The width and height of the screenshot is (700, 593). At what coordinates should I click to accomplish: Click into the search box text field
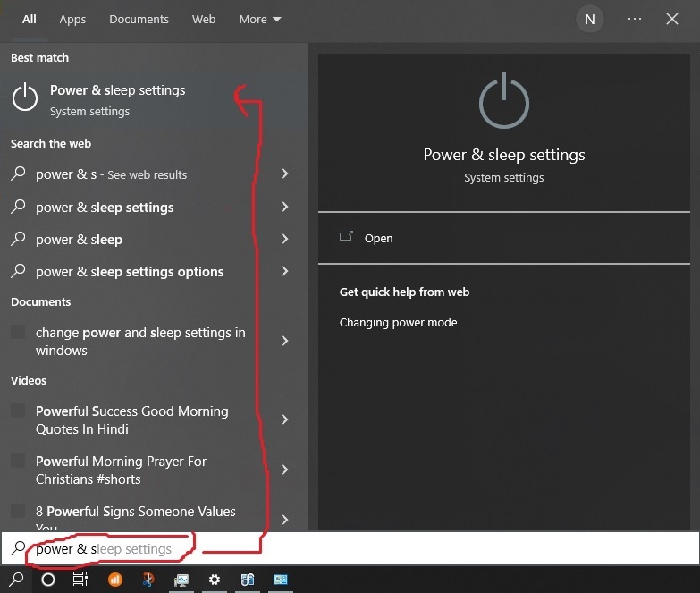click(350, 548)
